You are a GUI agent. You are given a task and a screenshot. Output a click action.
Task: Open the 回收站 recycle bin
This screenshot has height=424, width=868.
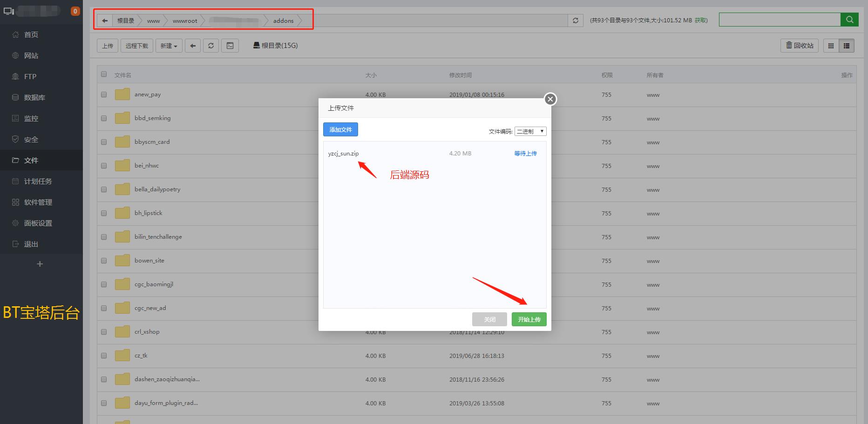pyautogui.click(x=800, y=46)
